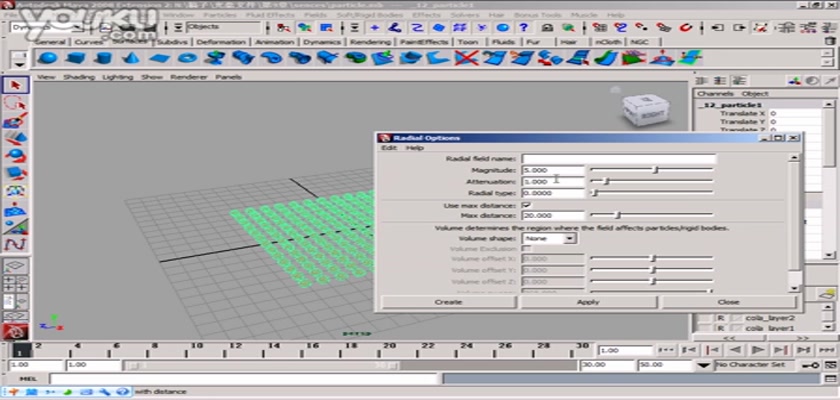Viewport: 840px width, 400px height.
Task: Switch to the Dynamics shelf tab
Action: [x=321, y=42]
